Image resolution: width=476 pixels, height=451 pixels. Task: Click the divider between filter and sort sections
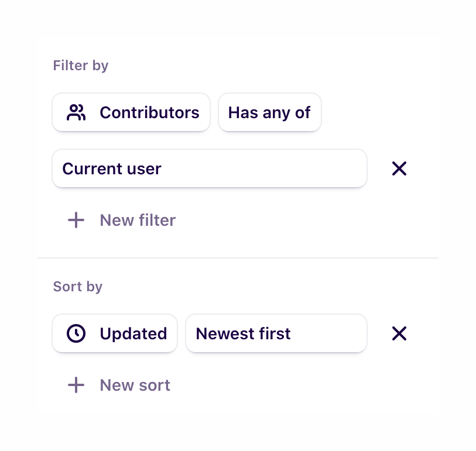238,257
